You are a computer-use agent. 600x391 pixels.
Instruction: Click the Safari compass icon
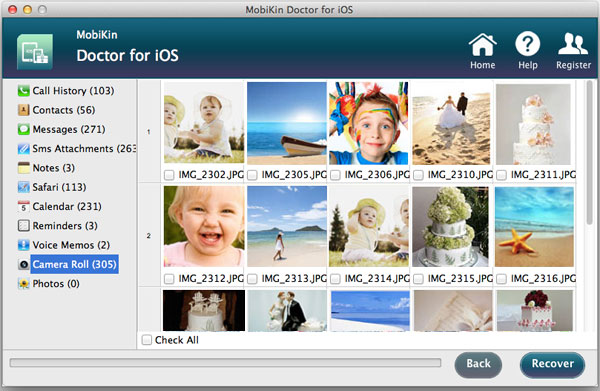click(24, 187)
